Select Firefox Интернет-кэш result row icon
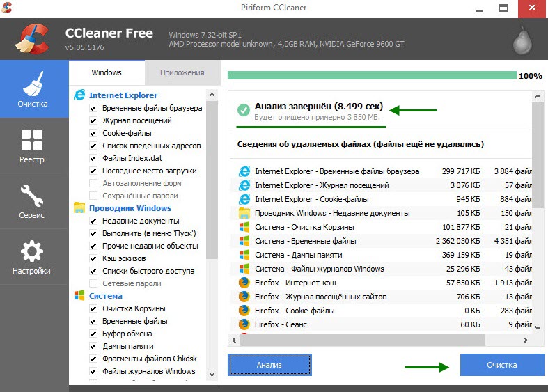Image resolution: width=548 pixels, height=392 pixels. click(244, 283)
